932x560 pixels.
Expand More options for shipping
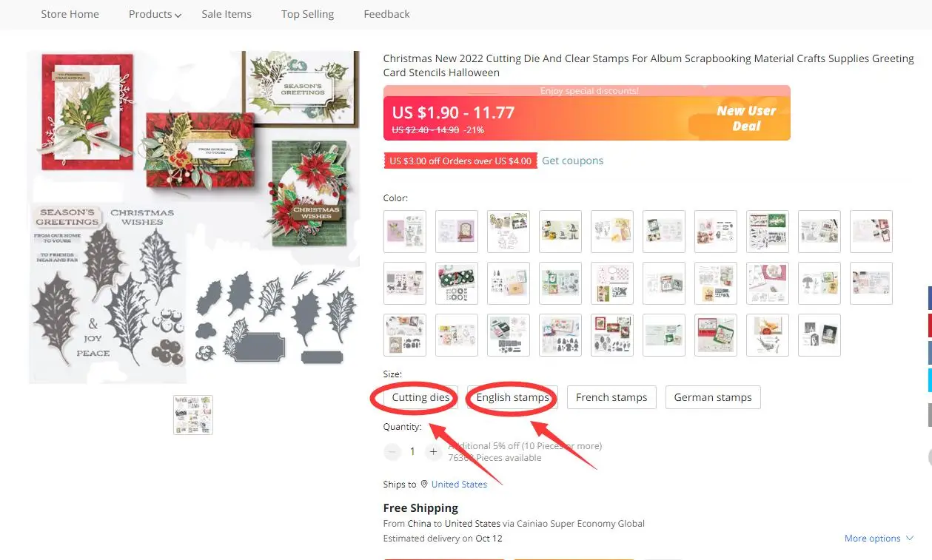click(x=879, y=539)
